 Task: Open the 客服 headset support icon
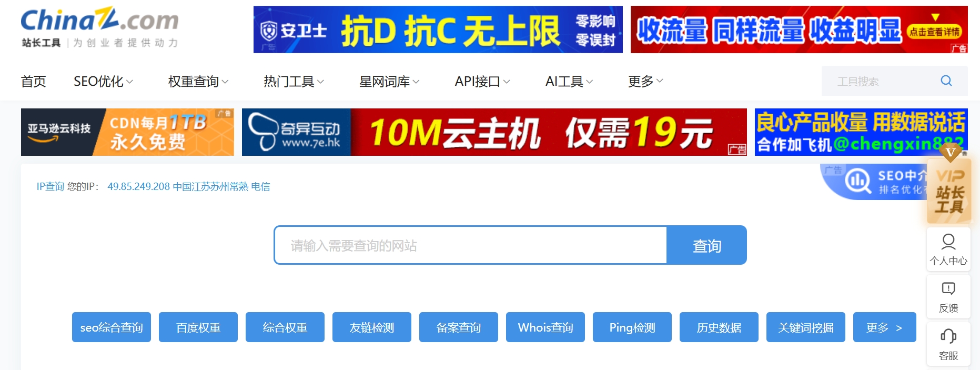pos(948,344)
